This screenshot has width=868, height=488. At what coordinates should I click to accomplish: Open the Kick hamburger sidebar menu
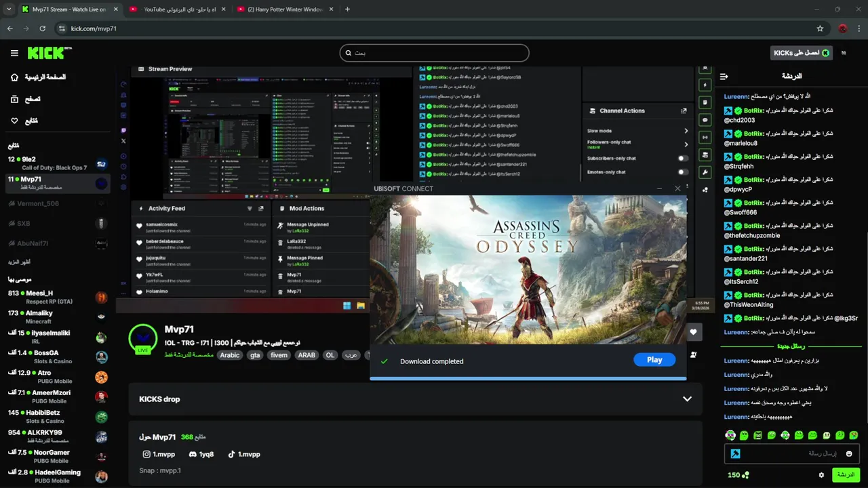tap(14, 53)
